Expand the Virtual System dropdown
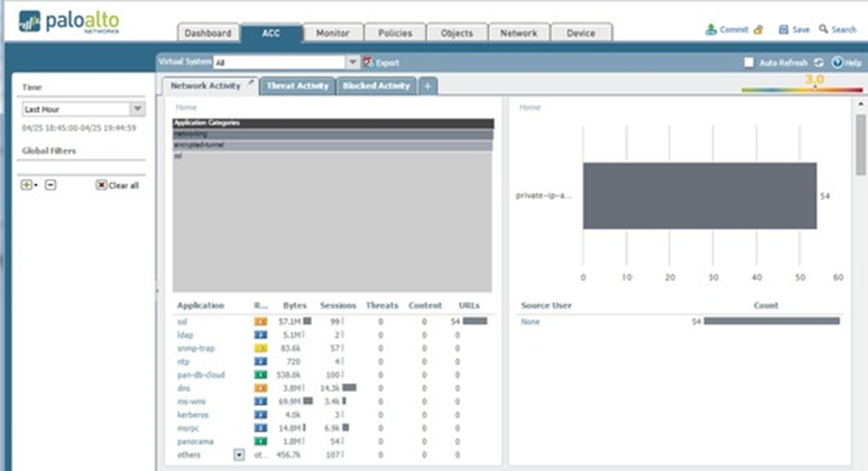Viewport: 868px width, 471px height. 352,62
